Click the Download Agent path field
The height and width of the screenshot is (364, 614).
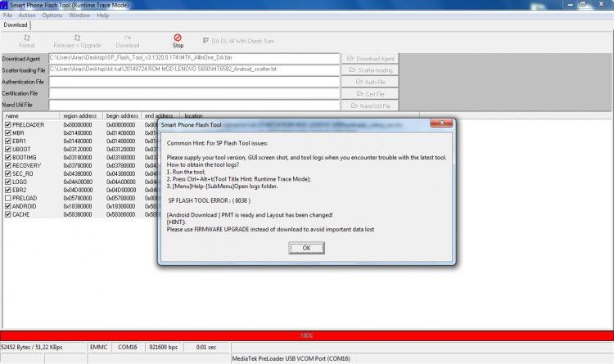pyautogui.click(x=194, y=58)
